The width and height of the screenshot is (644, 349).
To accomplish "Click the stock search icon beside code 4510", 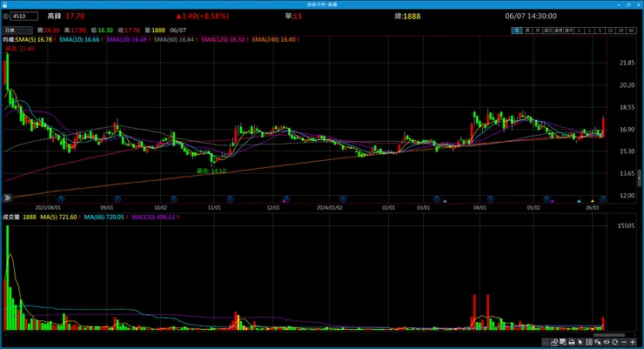I will (6, 17).
